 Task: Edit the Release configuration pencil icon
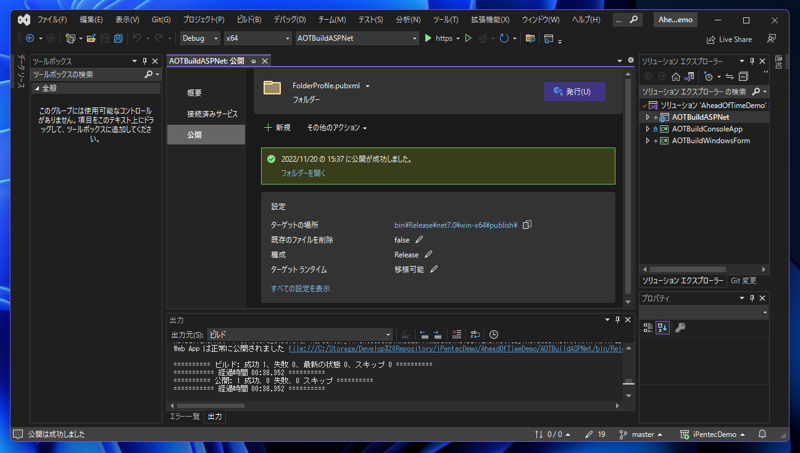click(x=429, y=254)
